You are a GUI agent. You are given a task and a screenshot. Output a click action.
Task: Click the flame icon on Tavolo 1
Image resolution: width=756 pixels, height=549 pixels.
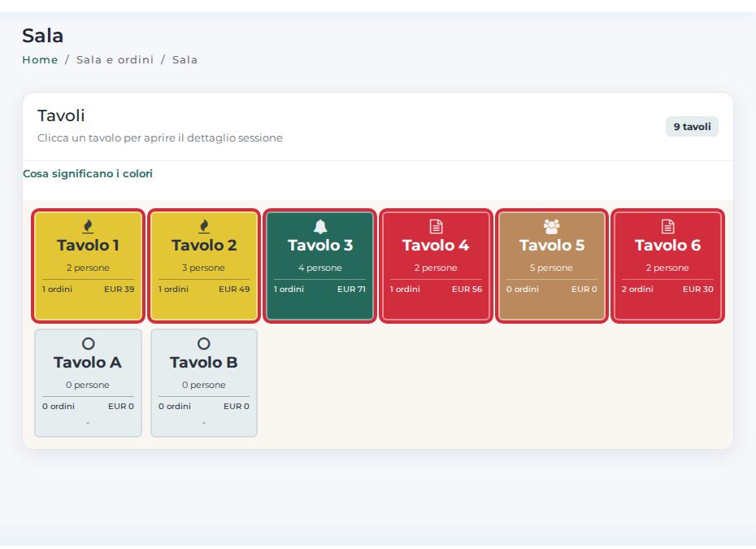(88, 226)
